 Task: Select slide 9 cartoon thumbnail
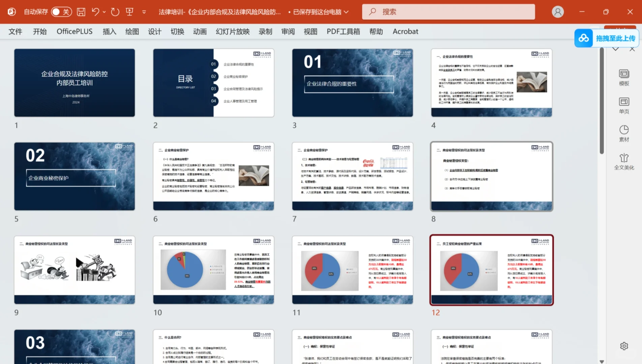75,270
